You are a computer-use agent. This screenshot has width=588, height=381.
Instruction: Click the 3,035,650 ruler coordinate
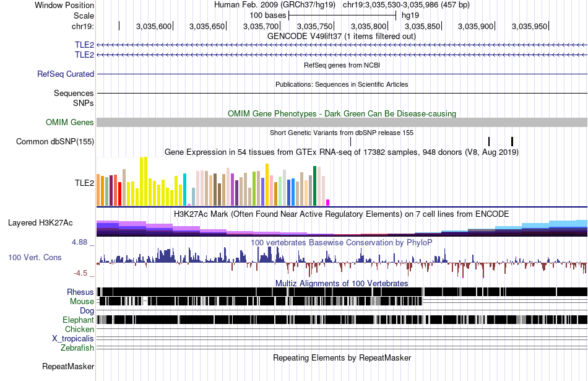207,26
